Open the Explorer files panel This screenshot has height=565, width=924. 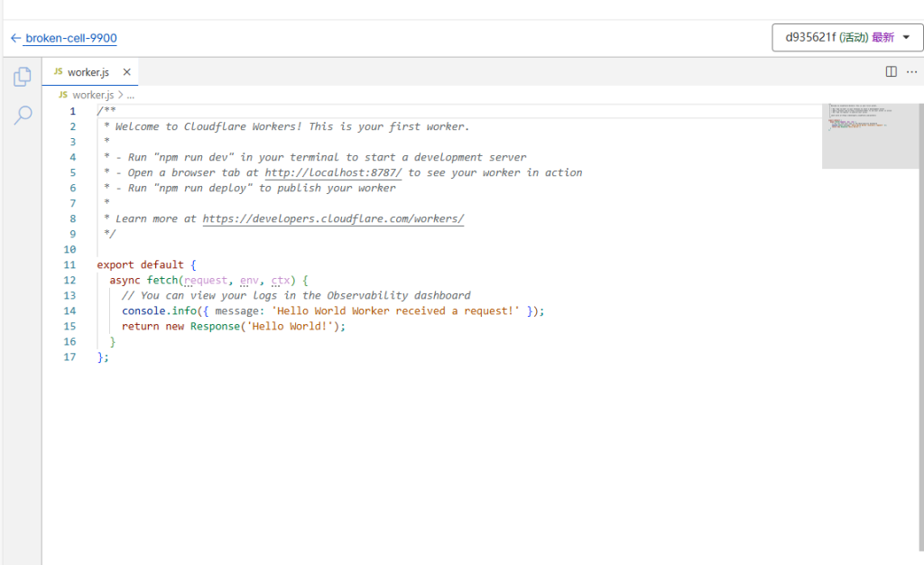click(22, 78)
